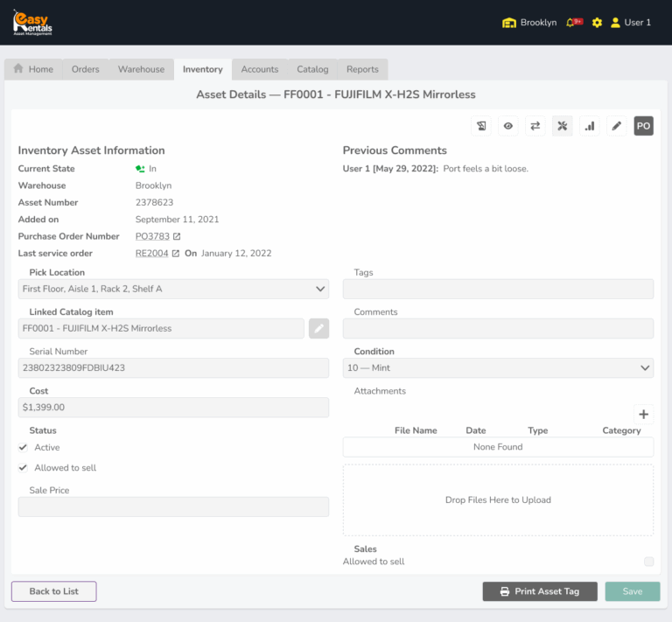
Task: Go to the Home tab
Action: 33,69
